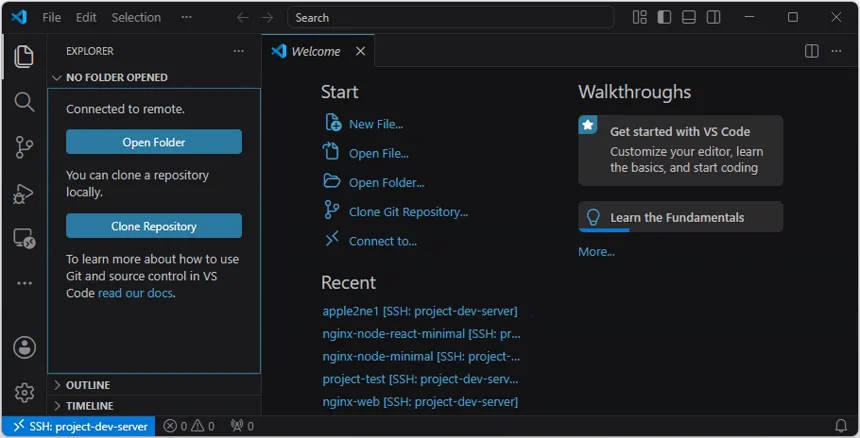Collapse the NO FOLDER OPENED section
This screenshot has width=860, height=438.
tap(154, 77)
